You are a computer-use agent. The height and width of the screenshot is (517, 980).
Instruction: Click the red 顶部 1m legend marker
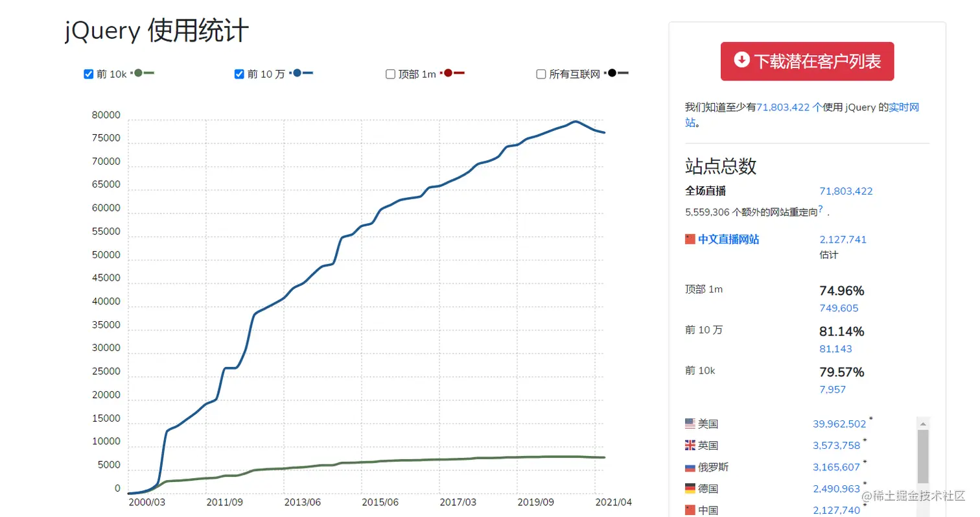(452, 73)
